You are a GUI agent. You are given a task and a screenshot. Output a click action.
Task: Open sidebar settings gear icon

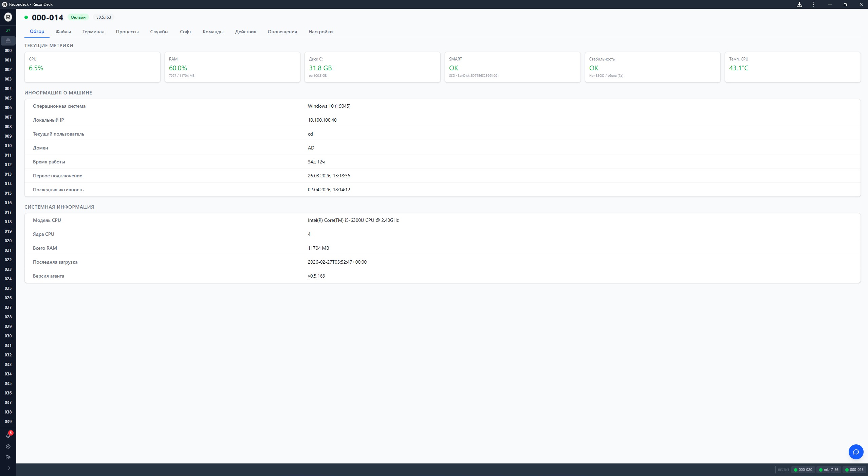(x=8, y=446)
